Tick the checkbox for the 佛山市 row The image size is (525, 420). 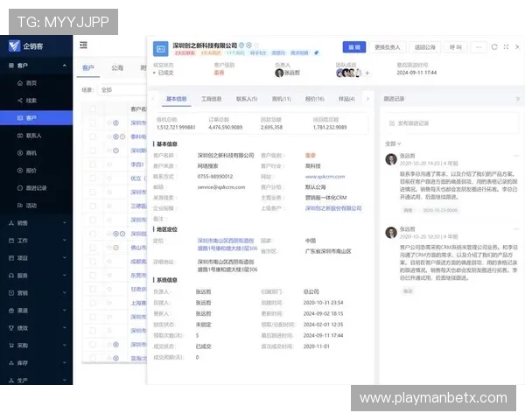pyautogui.click(x=93, y=248)
